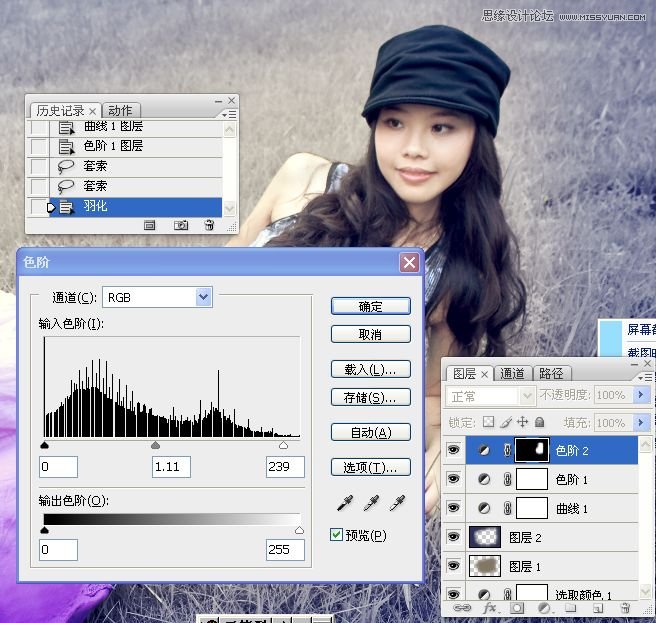
Task: Select the black point eyedropper in Levels
Action: pos(345,503)
